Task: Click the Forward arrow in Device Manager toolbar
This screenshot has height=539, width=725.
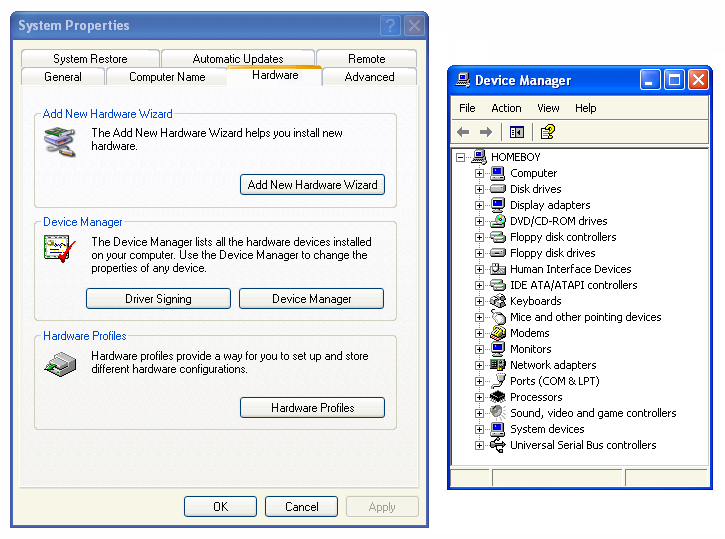Action: [486, 132]
